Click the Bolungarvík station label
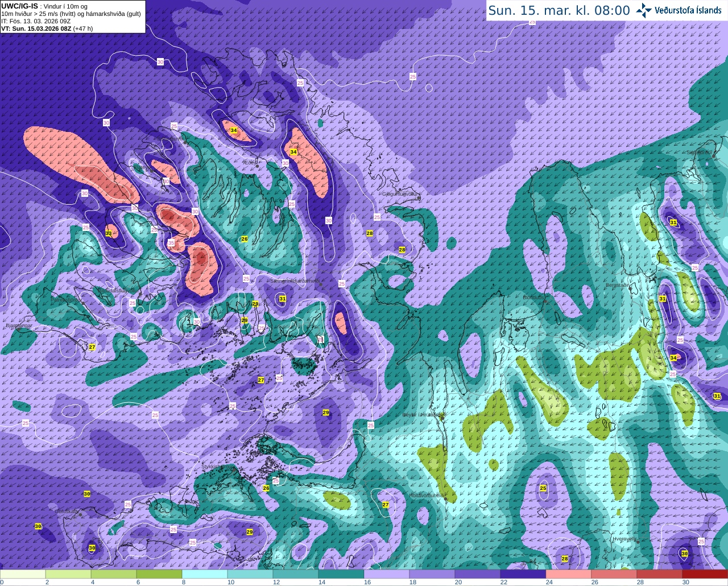The image size is (728, 586). [x=171, y=138]
